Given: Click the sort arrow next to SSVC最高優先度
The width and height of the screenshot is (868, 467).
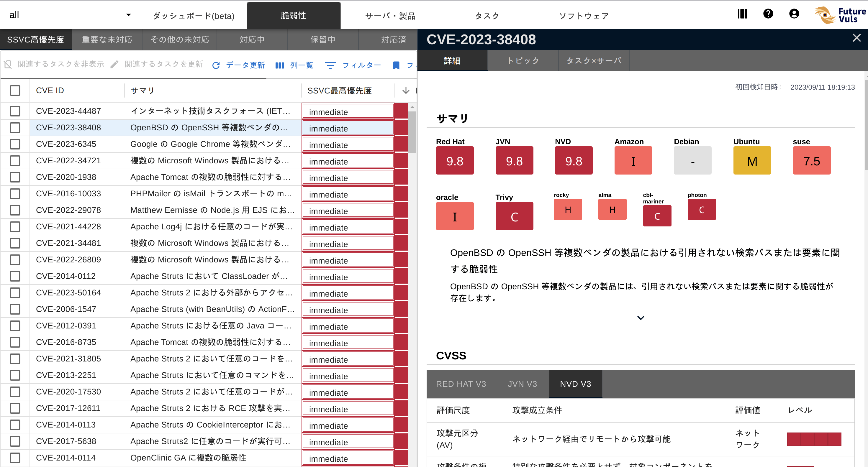Looking at the screenshot, I should pyautogui.click(x=406, y=90).
